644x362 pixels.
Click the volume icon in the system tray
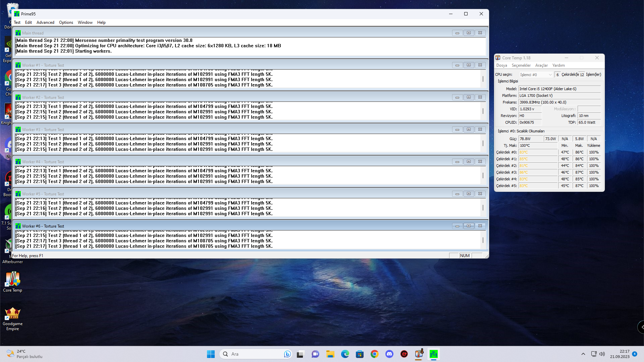coord(602,354)
